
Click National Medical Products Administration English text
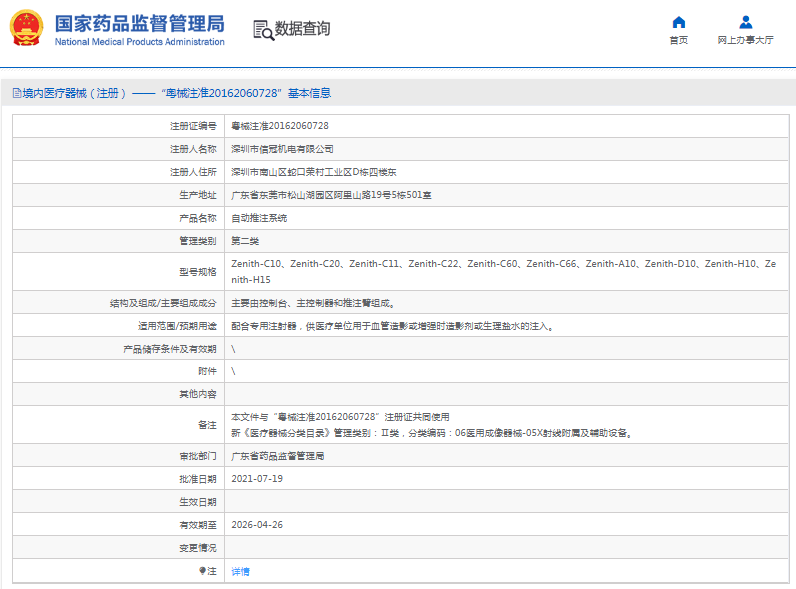coord(139,42)
